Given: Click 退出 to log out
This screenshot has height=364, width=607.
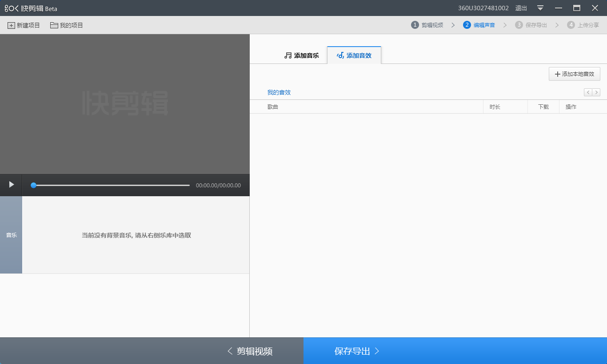Looking at the screenshot, I should [x=520, y=8].
